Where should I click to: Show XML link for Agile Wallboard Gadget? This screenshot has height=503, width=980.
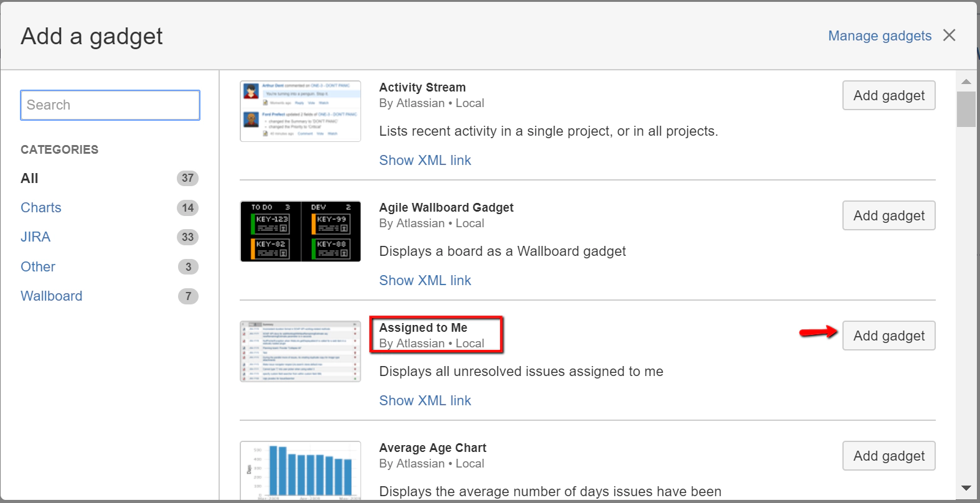coord(425,281)
